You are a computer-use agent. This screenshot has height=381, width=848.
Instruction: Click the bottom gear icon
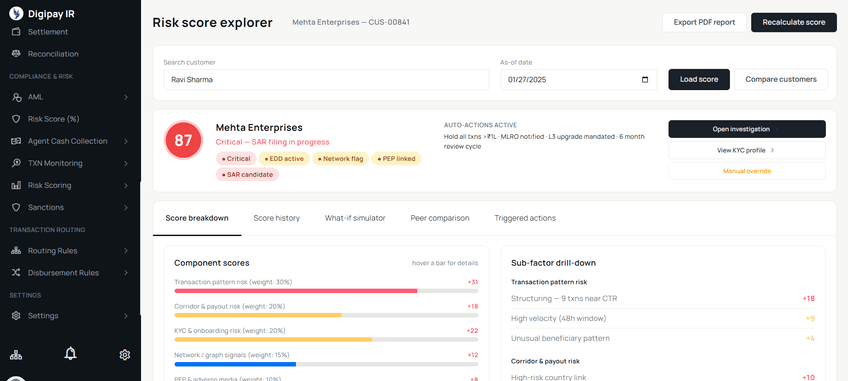point(125,355)
